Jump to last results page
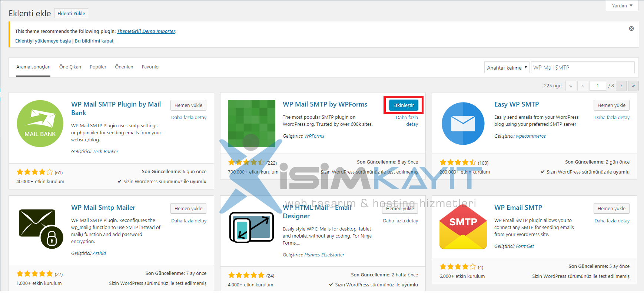Screen dimensions: 644x306 (x=633, y=86)
